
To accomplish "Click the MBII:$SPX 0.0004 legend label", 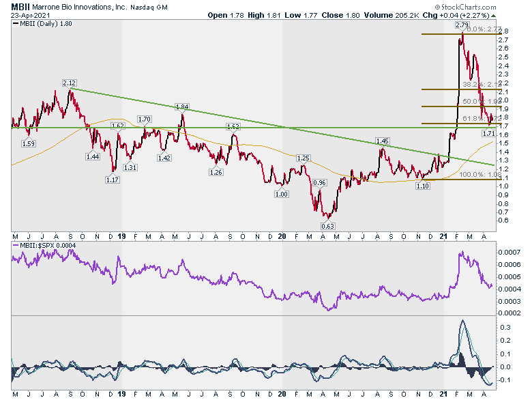I will (48, 246).
